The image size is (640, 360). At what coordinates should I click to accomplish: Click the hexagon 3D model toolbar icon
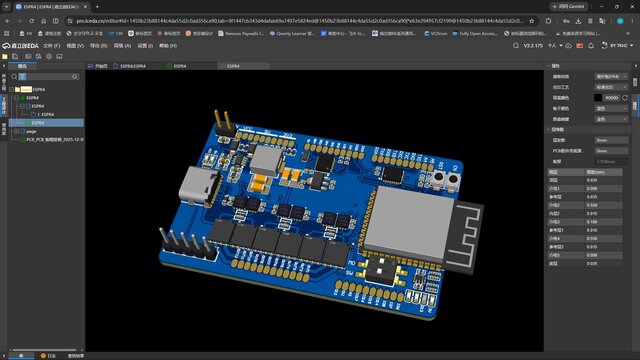[49, 56]
